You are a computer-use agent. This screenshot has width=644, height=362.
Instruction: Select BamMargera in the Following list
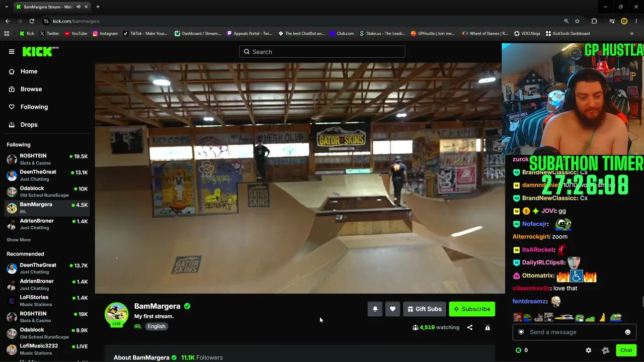(x=47, y=208)
